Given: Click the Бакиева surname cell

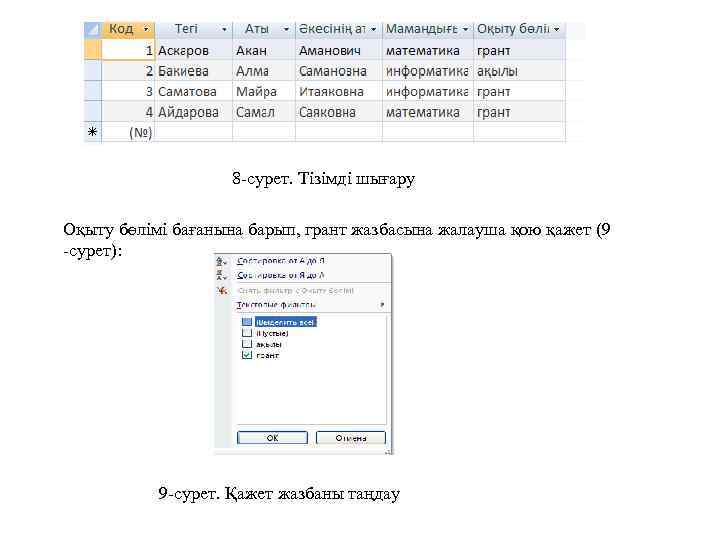Looking at the screenshot, I should (194, 71).
